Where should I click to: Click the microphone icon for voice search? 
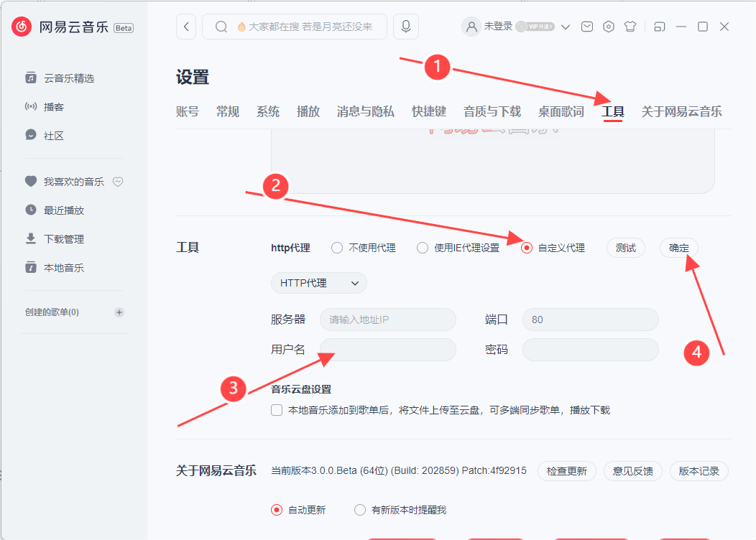click(405, 26)
